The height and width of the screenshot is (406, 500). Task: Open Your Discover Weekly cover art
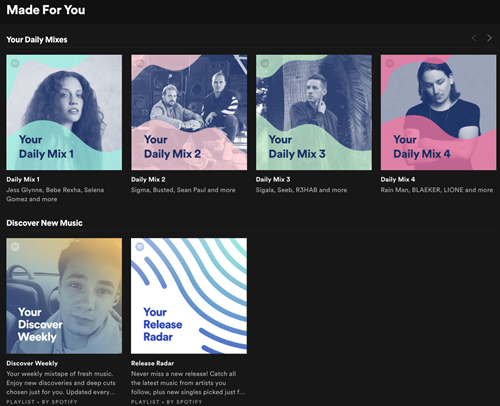[x=64, y=296]
